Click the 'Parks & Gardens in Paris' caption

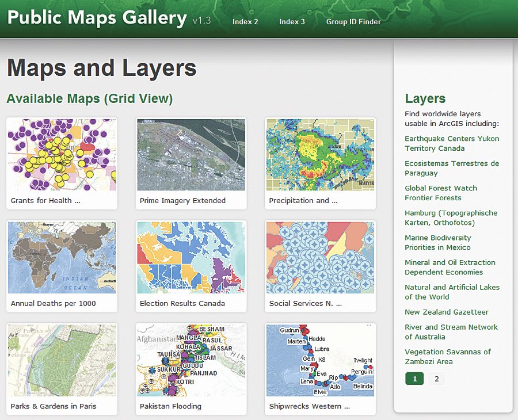pyautogui.click(x=54, y=406)
